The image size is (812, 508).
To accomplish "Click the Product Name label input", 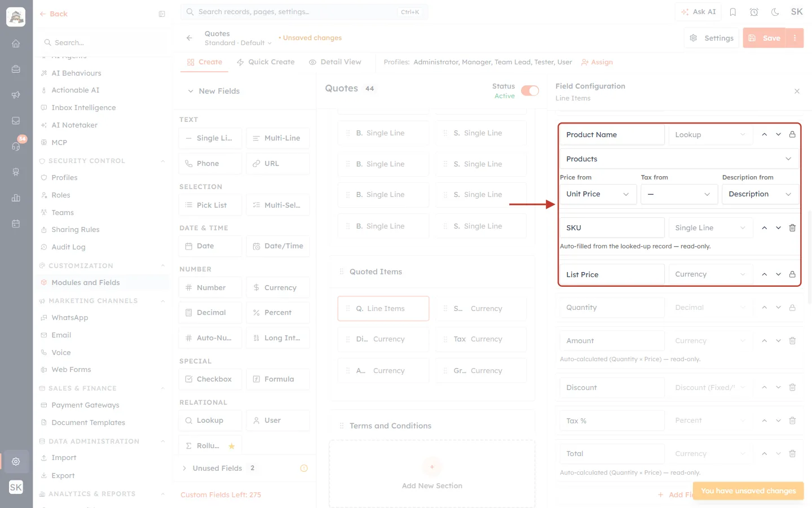I will pos(612,135).
